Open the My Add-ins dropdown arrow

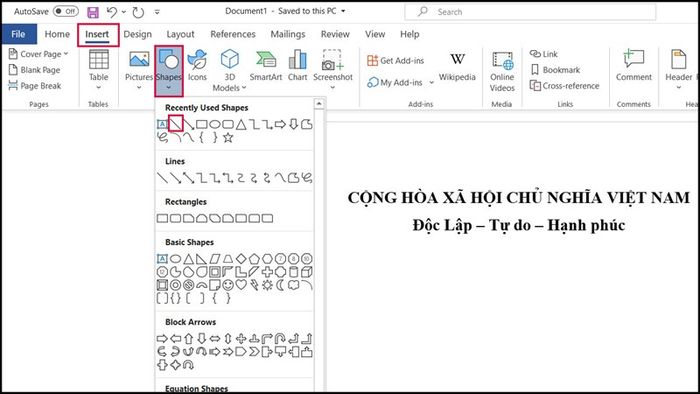click(431, 83)
